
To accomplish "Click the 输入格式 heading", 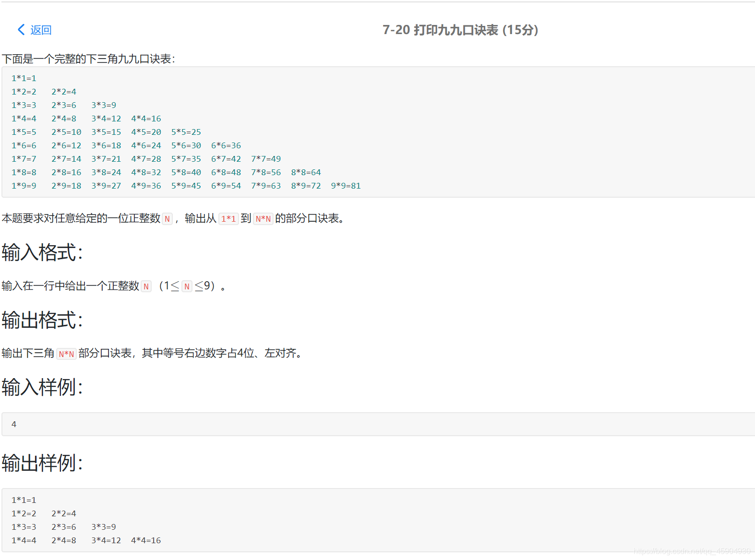I will (42, 252).
